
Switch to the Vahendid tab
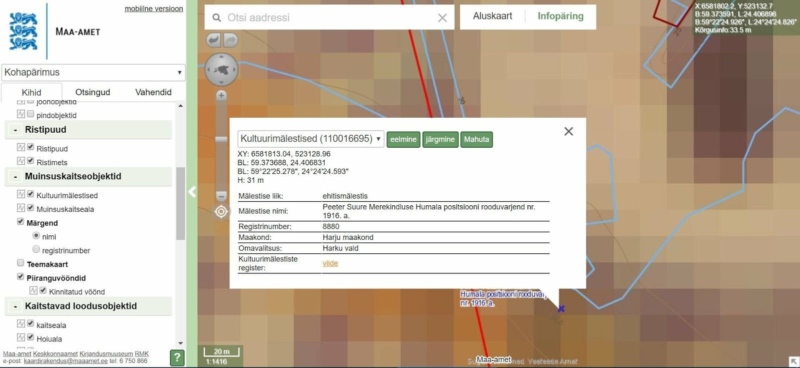[x=153, y=92]
